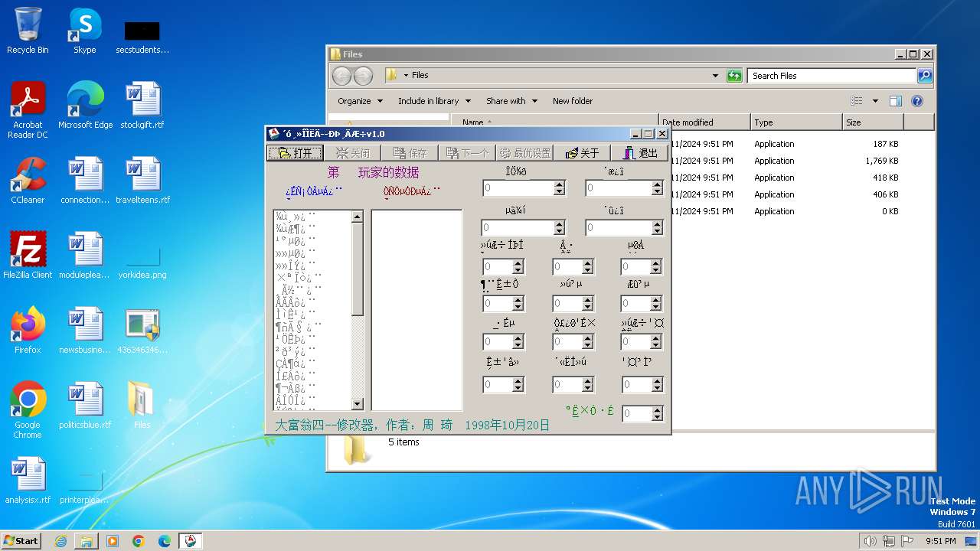Select the politicsblue.rtf desktop file
The height and width of the screenshot is (551, 980).
tap(85, 406)
